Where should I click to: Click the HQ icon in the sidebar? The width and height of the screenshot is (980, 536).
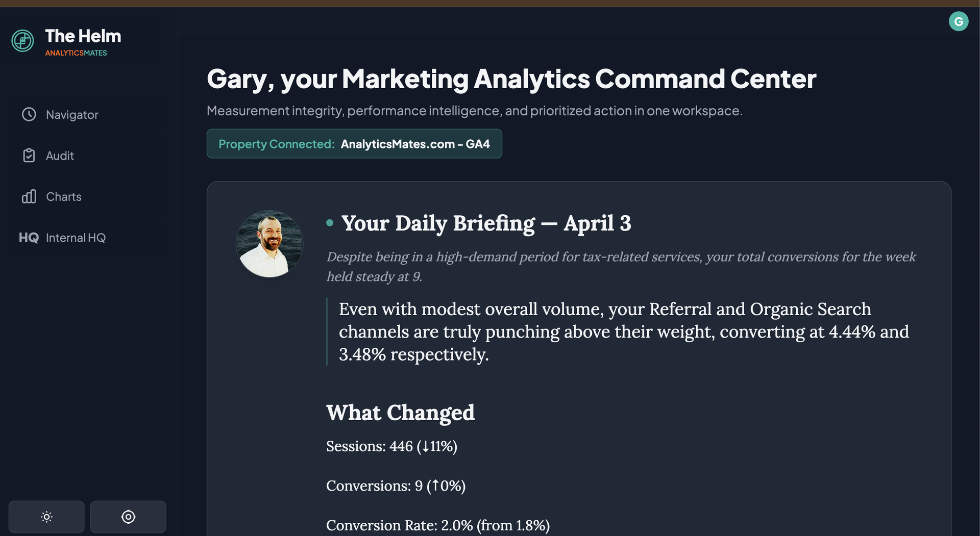(29, 238)
